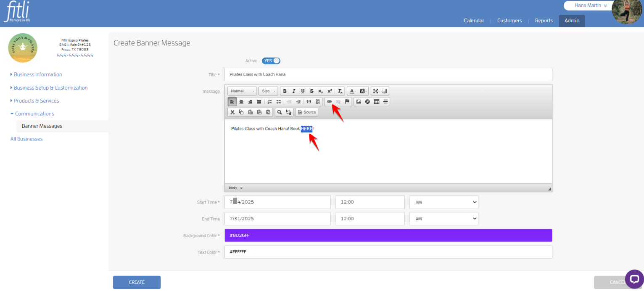Click the Background Color #8026FF field

click(x=388, y=235)
